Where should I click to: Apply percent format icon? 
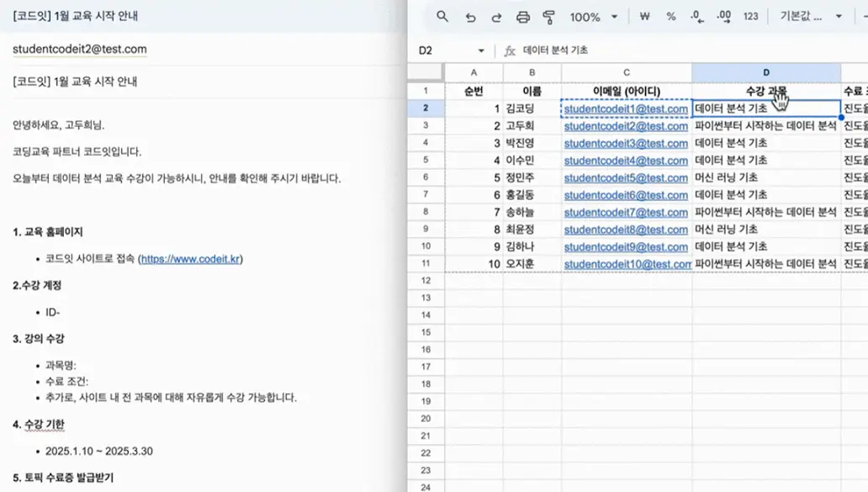671,17
